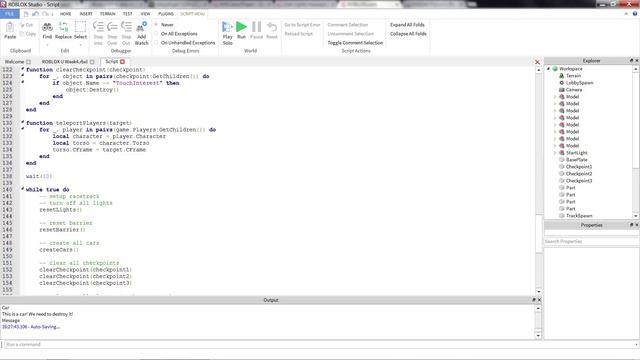640x360 pixels.
Task: Click the Redo arrow in quick access bar
Action: click(x=46, y=14)
